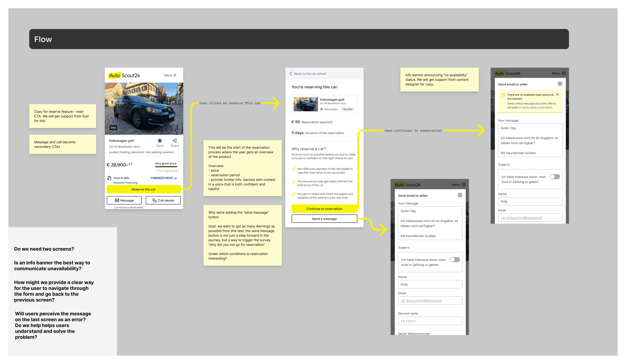This screenshot has width=626, height=364.
Task: Click the Call dealer button
Action: point(163,200)
